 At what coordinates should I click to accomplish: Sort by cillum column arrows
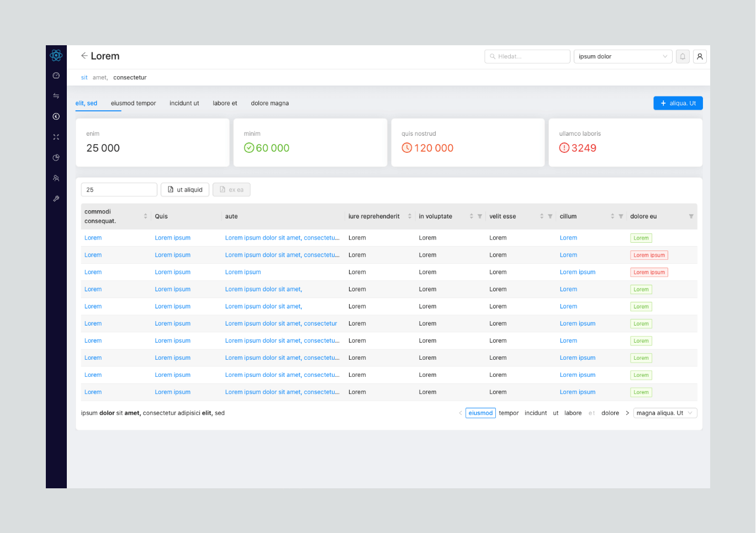click(x=612, y=216)
